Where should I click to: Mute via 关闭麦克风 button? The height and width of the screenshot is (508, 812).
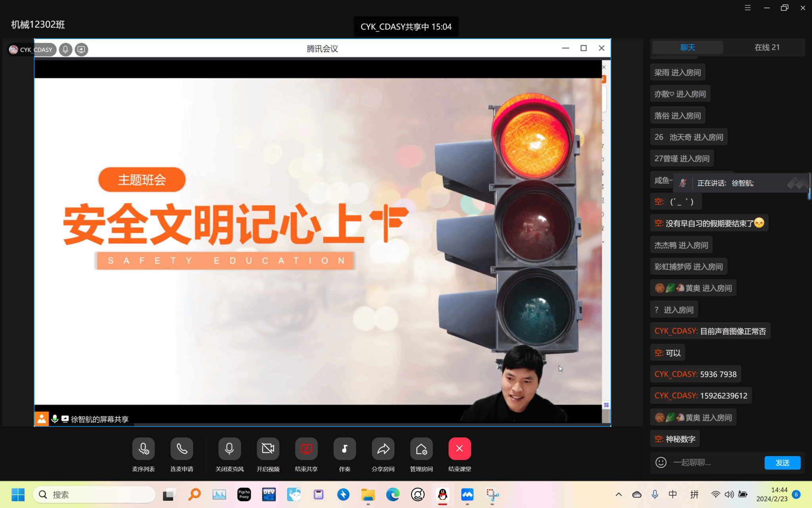pos(229,449)
